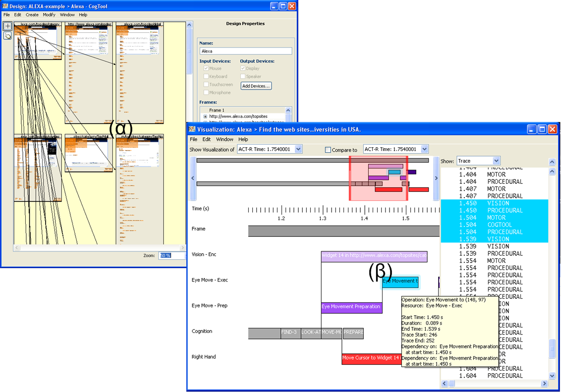Viewport: 561px width, 392px height.
Task: Enable the Speaker output device
Action: (242, 76)
